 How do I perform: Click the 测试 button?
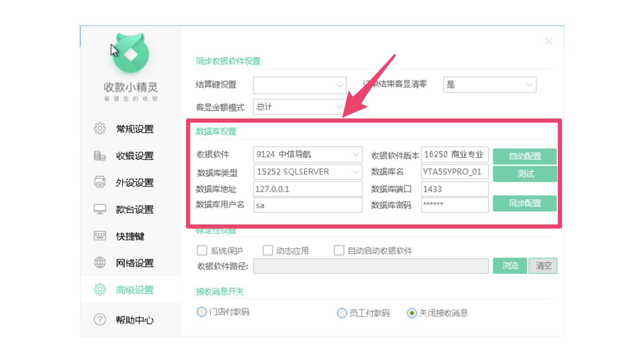click(525, 174)
